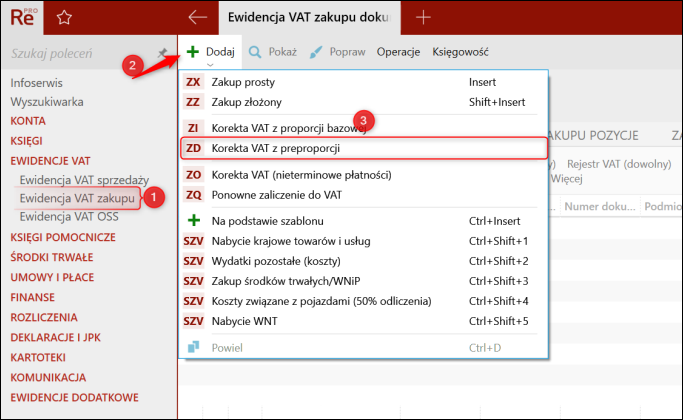Viewport: 683px width, 420px height.
Task: Switch to Ewidencja VAT zakupu dokumenty tab
Action: [309, 17]
